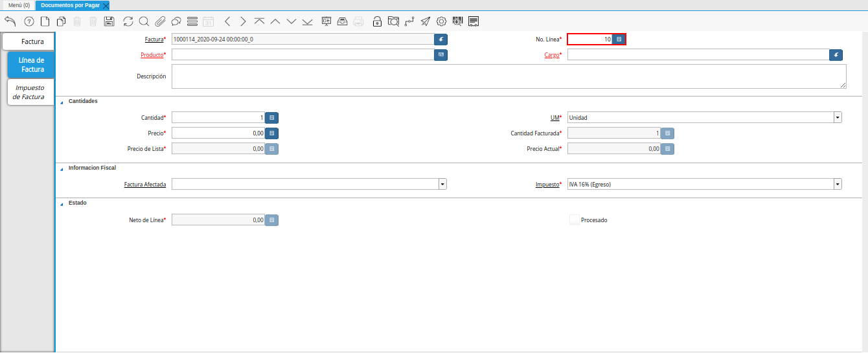Click the Factura label link
The width and height of the screenshot is (868, 353).
coord(154,40)
